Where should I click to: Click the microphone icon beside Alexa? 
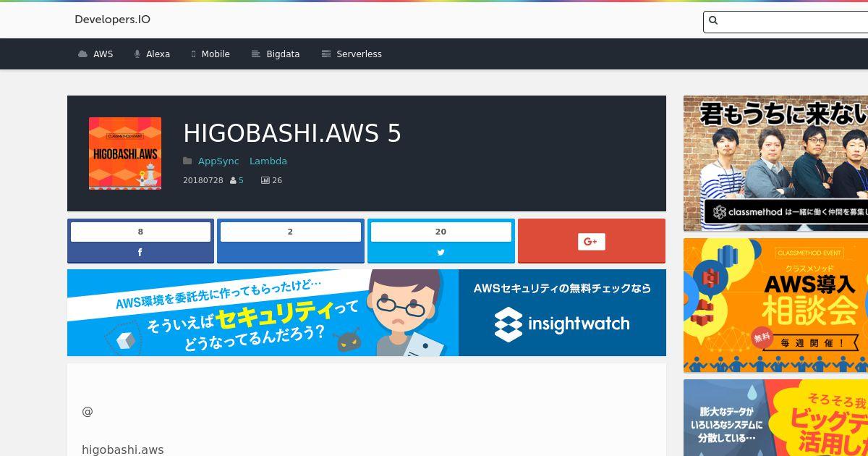pos(137,54)
